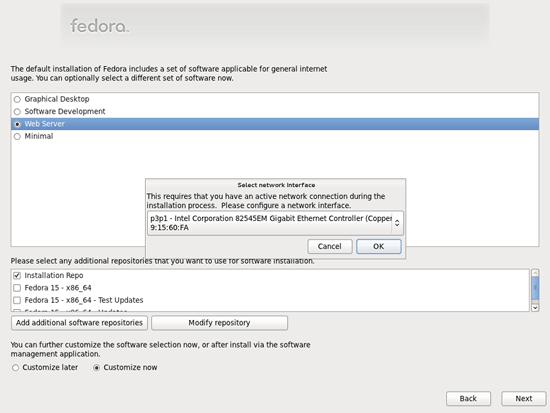Click repository list scroll-down arrow
Screen dimensions: 550x413
535,308
